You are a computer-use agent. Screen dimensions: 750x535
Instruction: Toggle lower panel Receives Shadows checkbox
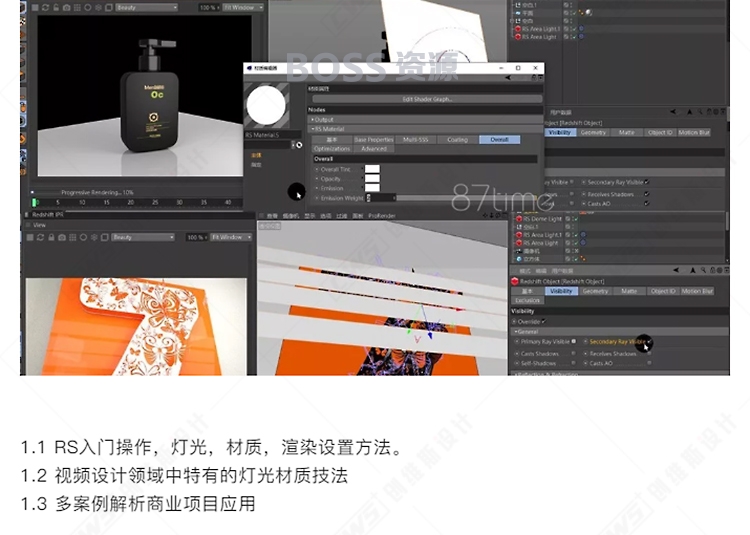coord(649,353)
